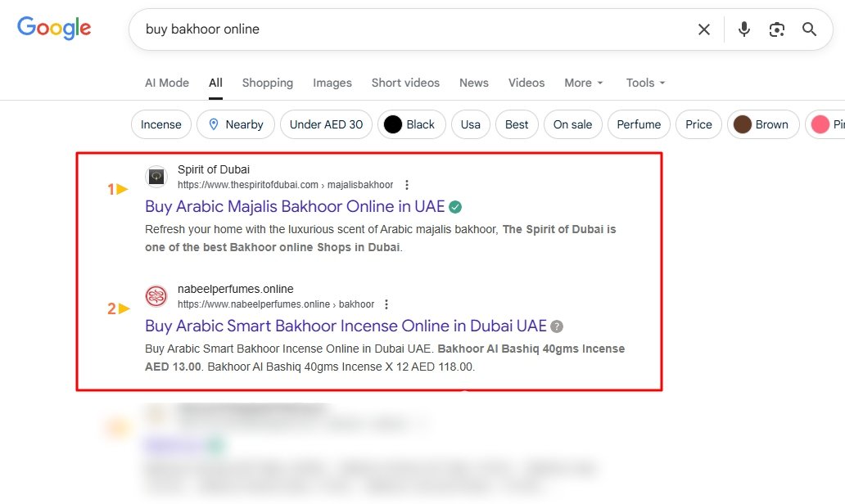This screenshot has height=504, width=845.
Task: Click in the search input field
Action: pyautogui.click(x=409, y=29)
